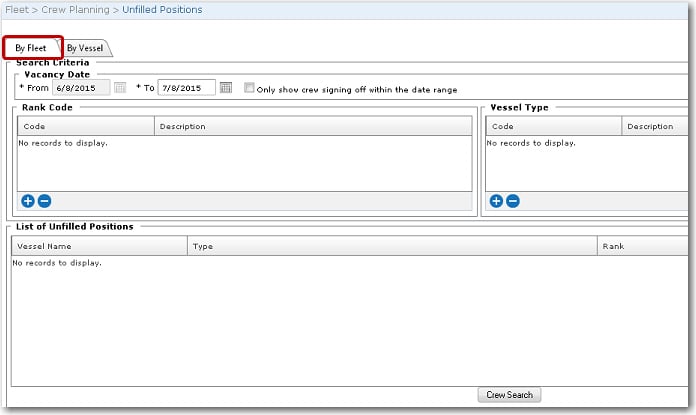Switch to the By Vessel tab
Viewport: 696px width, 415px height.
click(85, 48)
